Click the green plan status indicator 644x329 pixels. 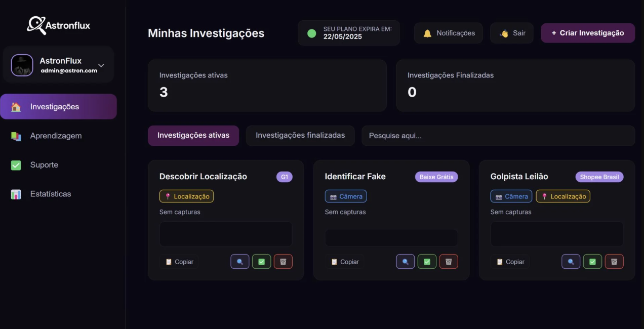312,33
